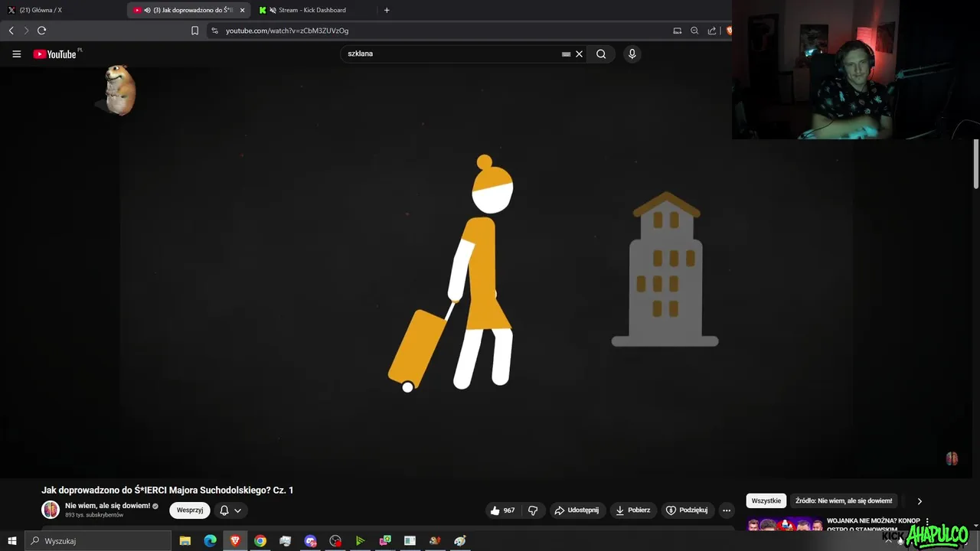This screenshot has width=980, height=551.
Task: Open the three-dot more actions below video
Action: click(727, 510)
